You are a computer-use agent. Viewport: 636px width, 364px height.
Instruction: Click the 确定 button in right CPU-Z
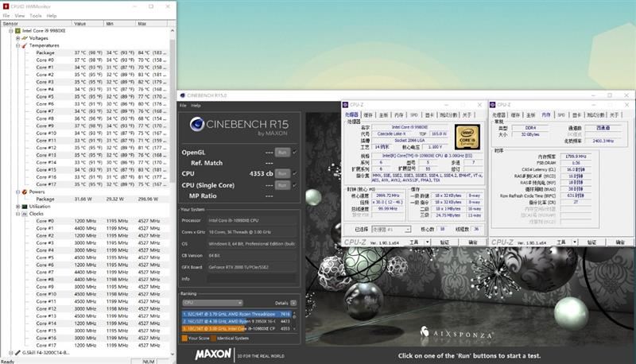pos(620,242)
